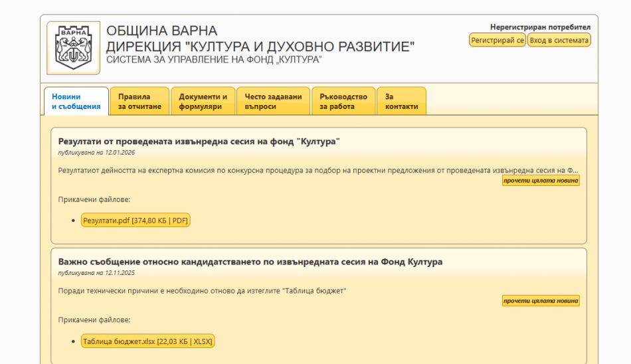Open news title 'Резултати от проведената извънредна сесия'
631x364 pixels.
coord(199,141)
